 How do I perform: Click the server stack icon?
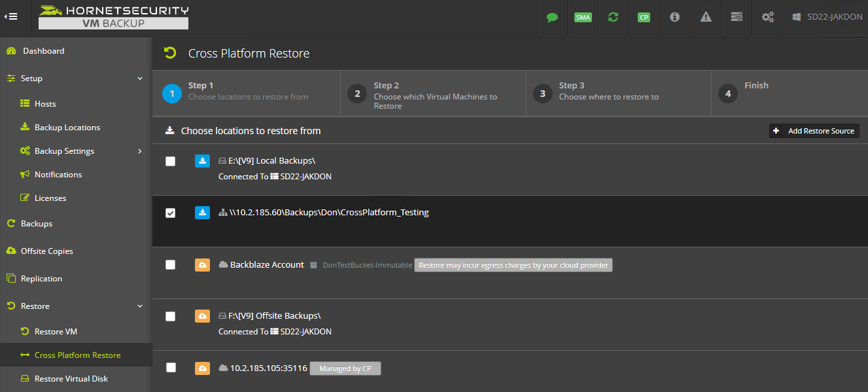coord(737,18)
